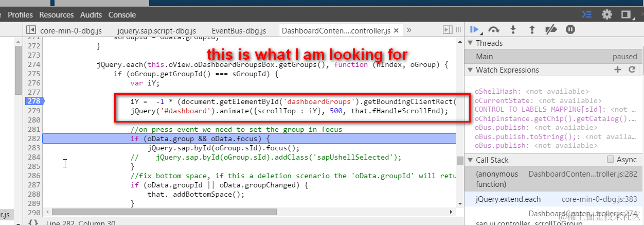Click the jQuery('#dashboard').animate code line
The width and height of the screenshot is (644, 225).
[290, 111]
